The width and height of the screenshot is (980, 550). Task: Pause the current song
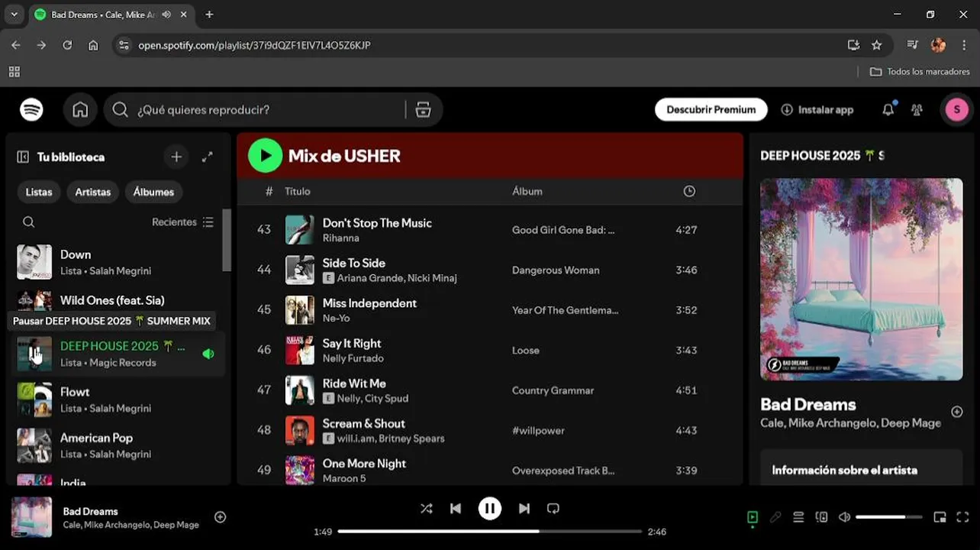[x=490, y=509]
